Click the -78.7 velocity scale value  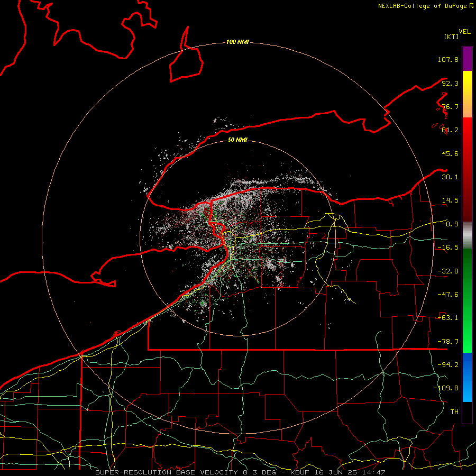[x=448, y=342]
